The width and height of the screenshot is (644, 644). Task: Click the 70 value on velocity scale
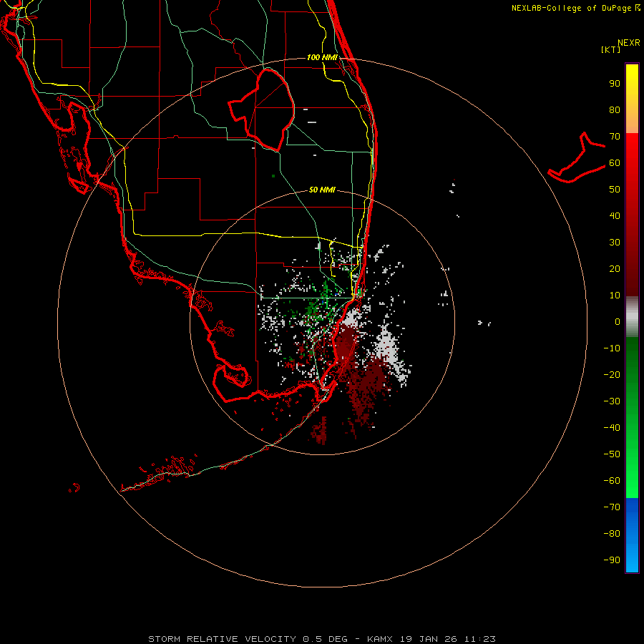[x=615, y=137]
